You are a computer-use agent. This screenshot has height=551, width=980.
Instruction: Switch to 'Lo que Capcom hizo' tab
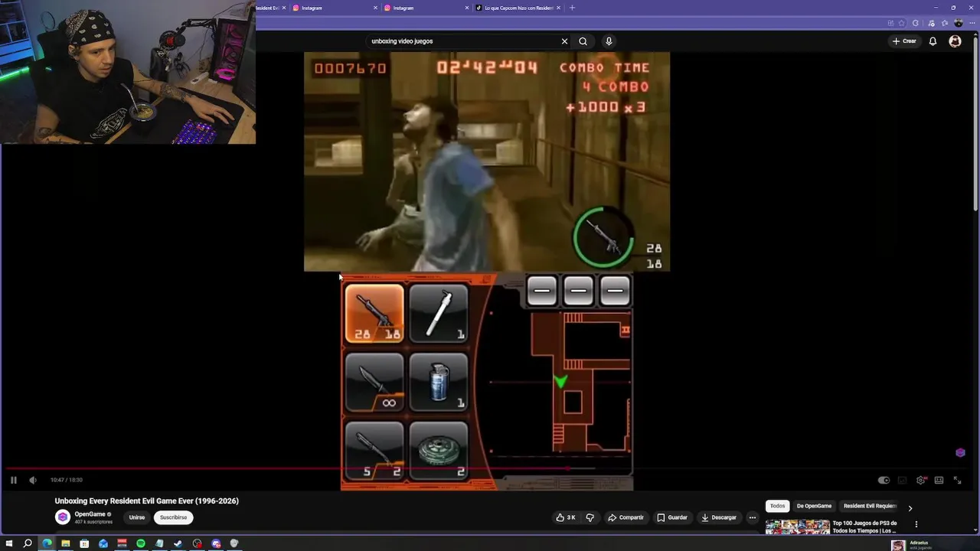(x=518, y=8)
